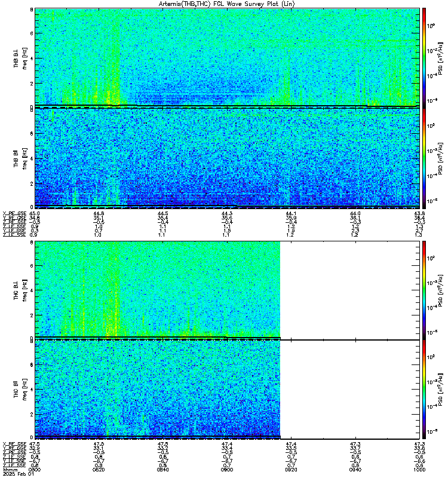Click the '0900' time tick label
Viewport: 448px width, 478px height.
pyautogui.click(x=227, y=470)
